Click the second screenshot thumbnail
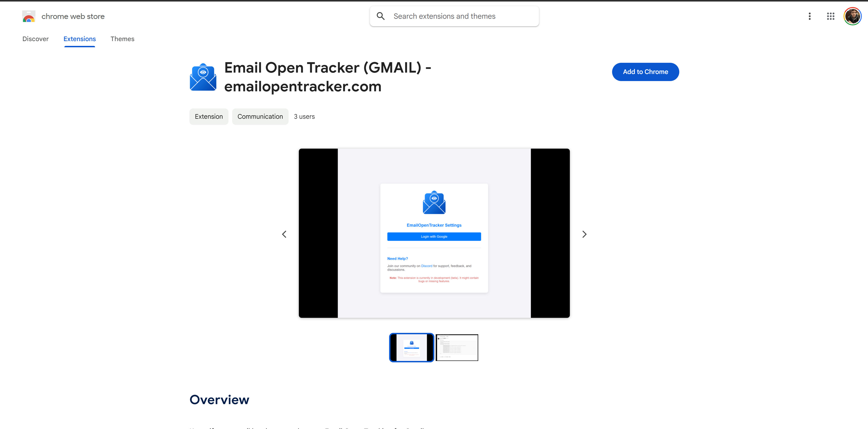This screenshot has width=868, height=429. (x=457, y=347)
